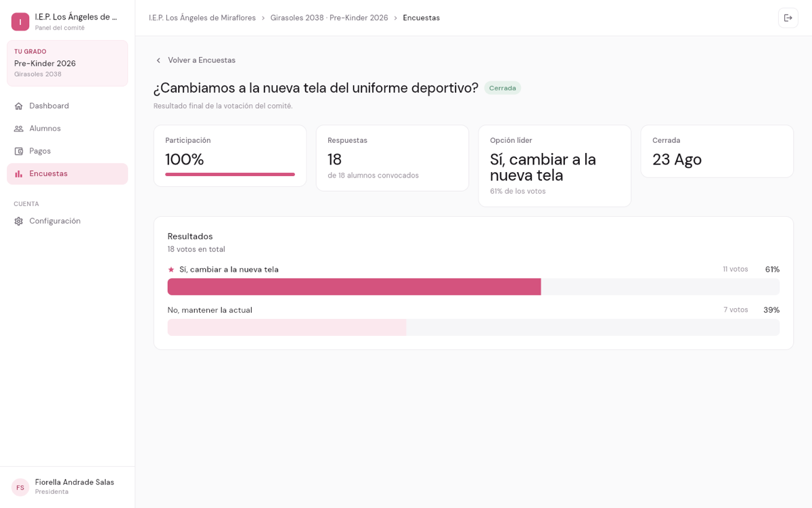Click the Configuración gear icon
Viewport: 812px width, 508px height.
point(19,221)
